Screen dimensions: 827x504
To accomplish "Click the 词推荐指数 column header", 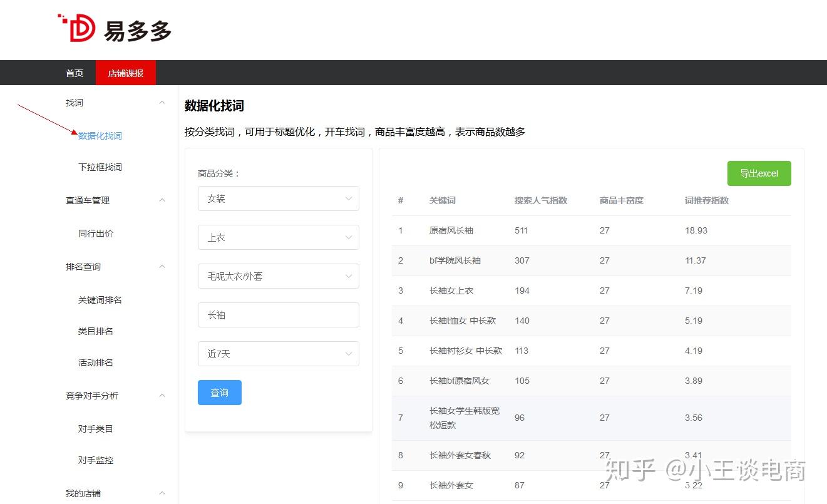I will (x=707, y=200).
